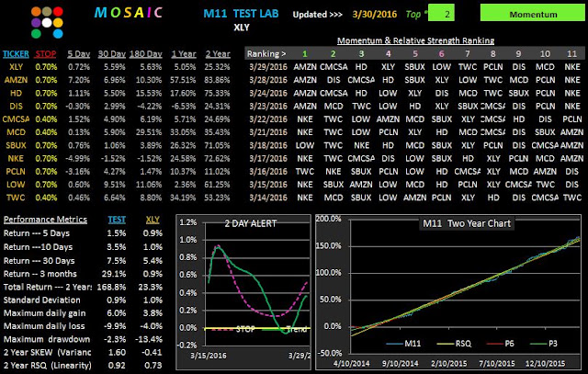
Task: Select the 168.8% total return value
Action: click(x=111, y=287)
